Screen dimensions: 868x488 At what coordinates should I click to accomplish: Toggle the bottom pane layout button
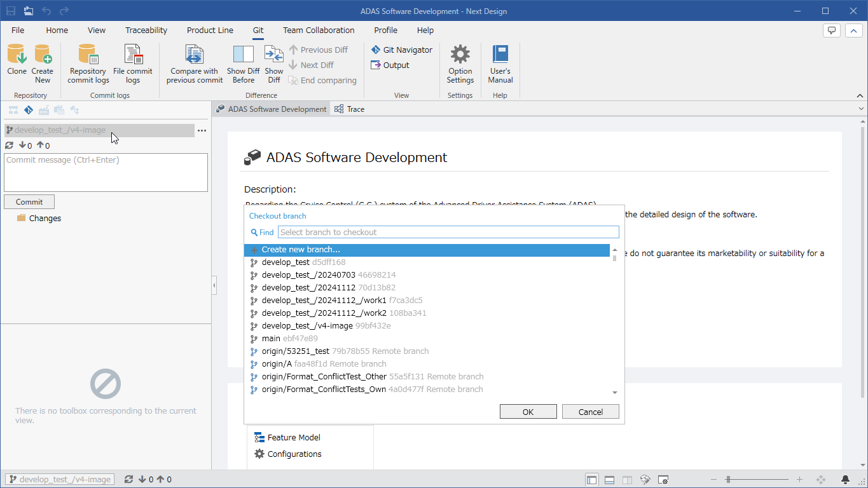coord(609,480)
